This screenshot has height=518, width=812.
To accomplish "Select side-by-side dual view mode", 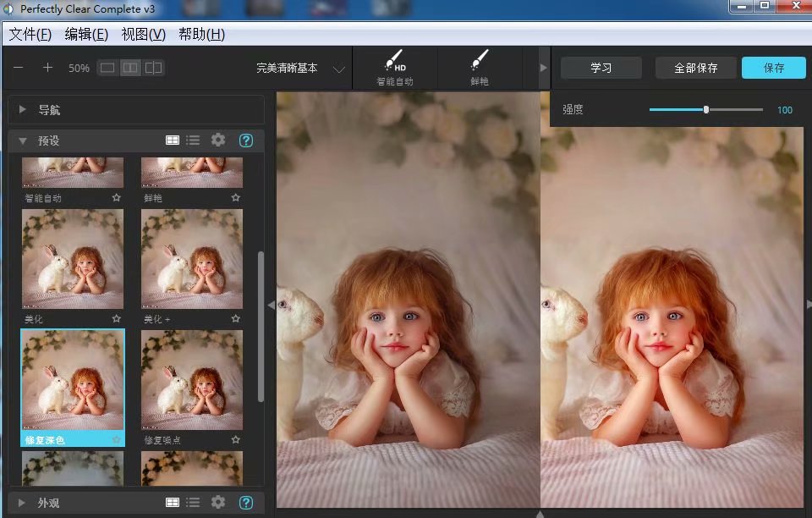I will (130, 68).
